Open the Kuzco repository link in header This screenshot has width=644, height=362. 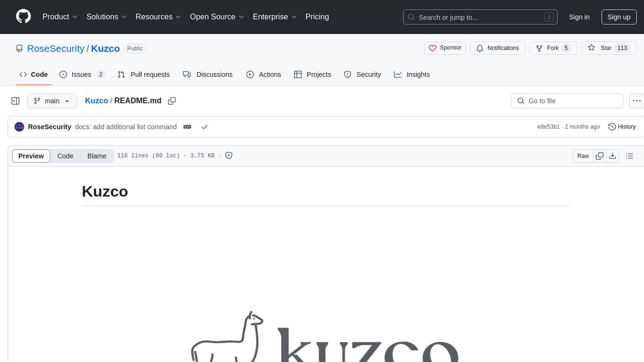(105, 48)
